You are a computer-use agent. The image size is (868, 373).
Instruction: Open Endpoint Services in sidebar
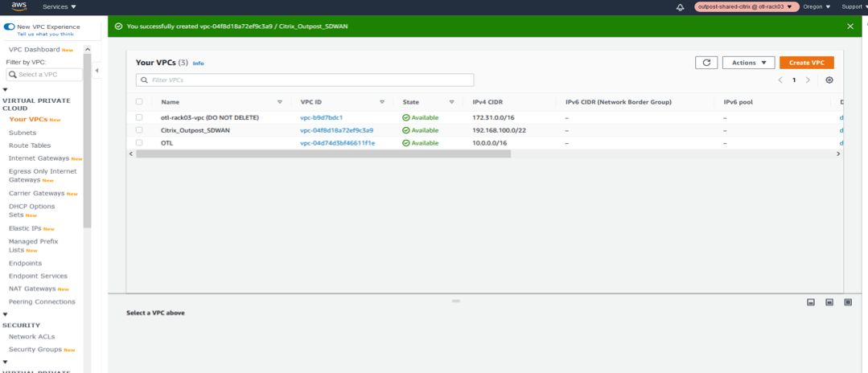pos(38,276)
